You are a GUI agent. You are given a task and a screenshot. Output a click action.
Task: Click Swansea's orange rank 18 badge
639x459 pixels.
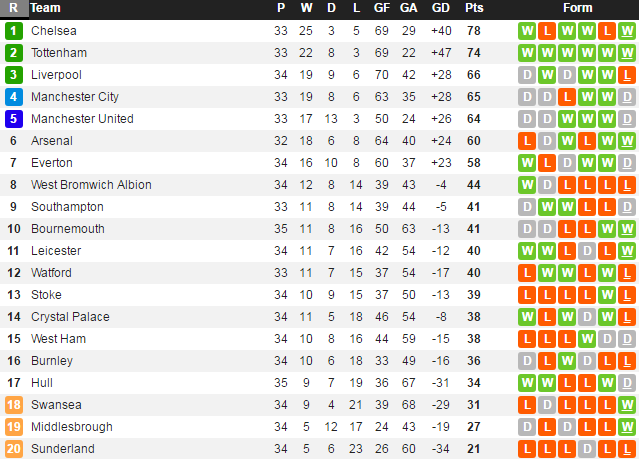[x=14, y=404]
